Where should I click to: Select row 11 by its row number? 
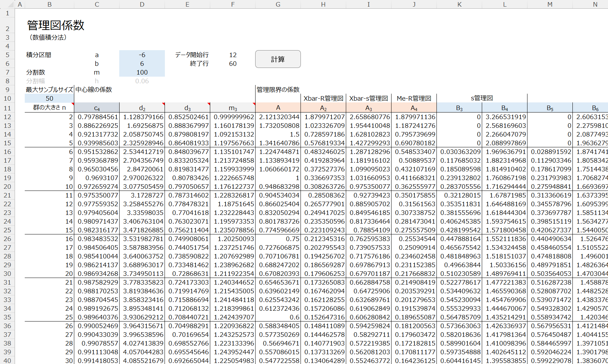7,108
